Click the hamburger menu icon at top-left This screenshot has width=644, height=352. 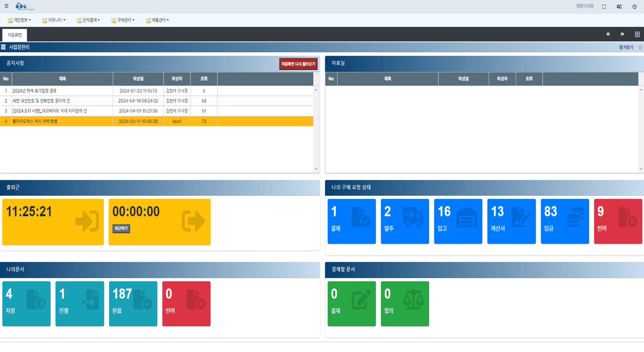pos(6,6)
